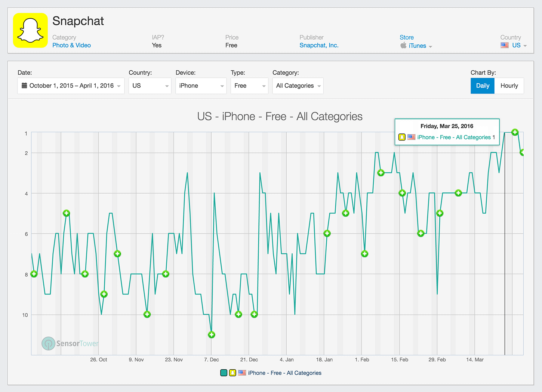542x392 pixels.
Task: Click the US flag icon under Country
Action: click(x=505, y=45)
